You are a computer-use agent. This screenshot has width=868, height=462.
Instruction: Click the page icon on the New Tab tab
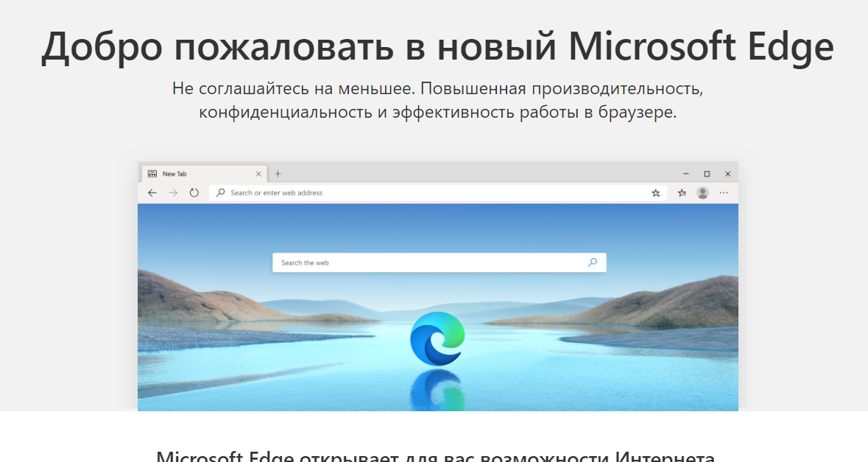(152, 174)
